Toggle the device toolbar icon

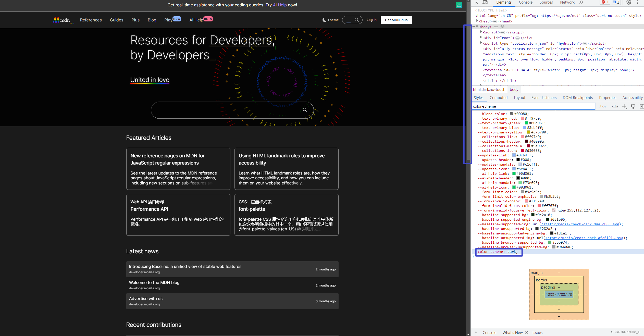click(485, 2)
